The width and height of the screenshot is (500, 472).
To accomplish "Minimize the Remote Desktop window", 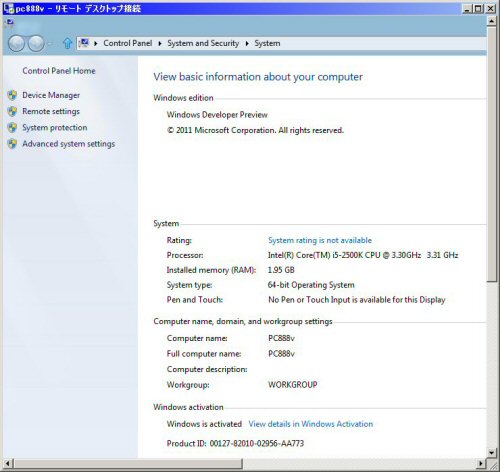I will (467, 8).
